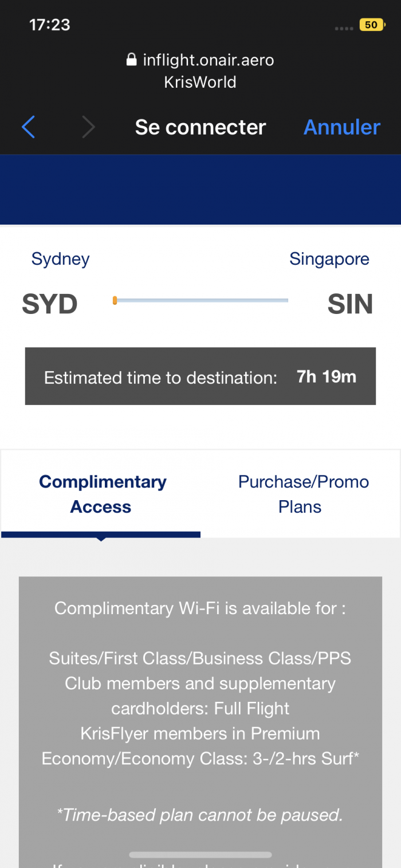Tap the blue back arrow
Screen dimensions: 401x868
coord(29,127)
